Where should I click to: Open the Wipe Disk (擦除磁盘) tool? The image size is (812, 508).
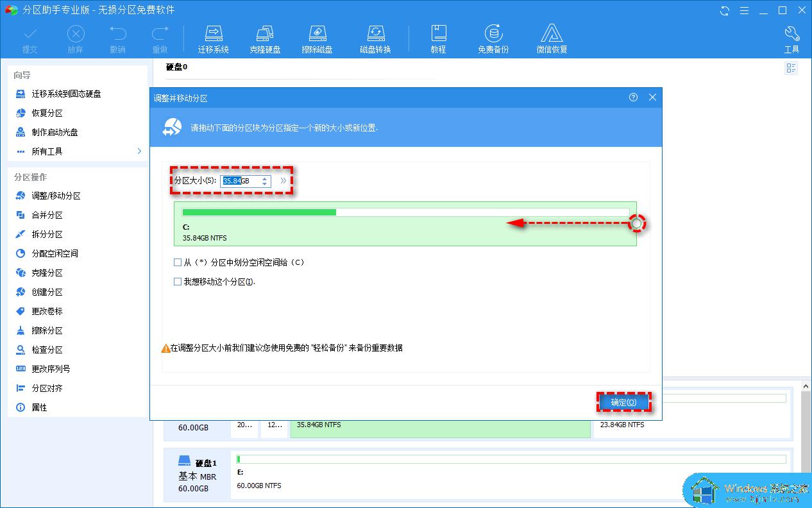317,39
